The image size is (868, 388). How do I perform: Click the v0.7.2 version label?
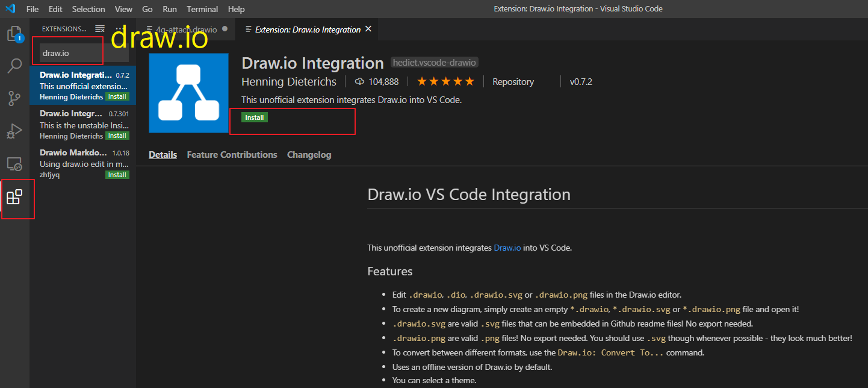[x=581, y=81]
